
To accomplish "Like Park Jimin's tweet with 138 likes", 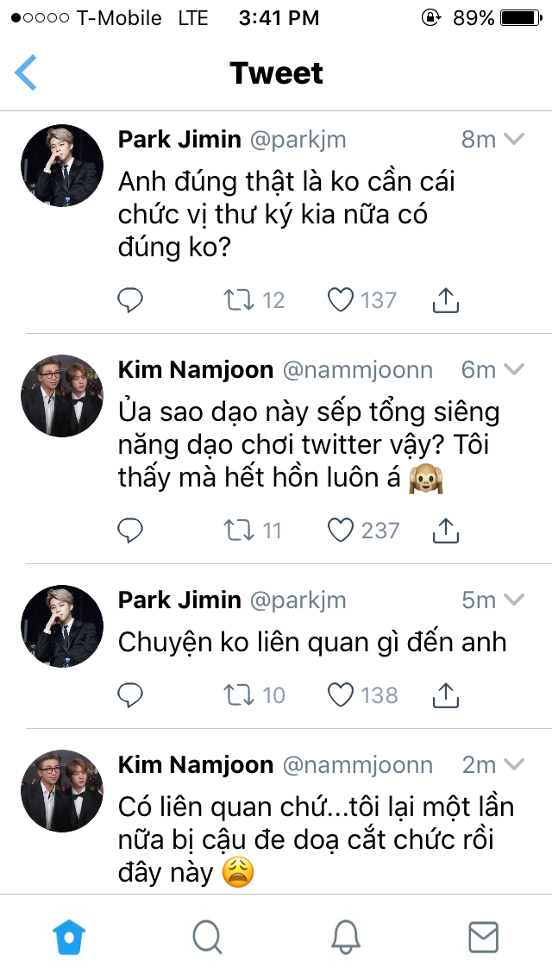I will tap(342, 694).
